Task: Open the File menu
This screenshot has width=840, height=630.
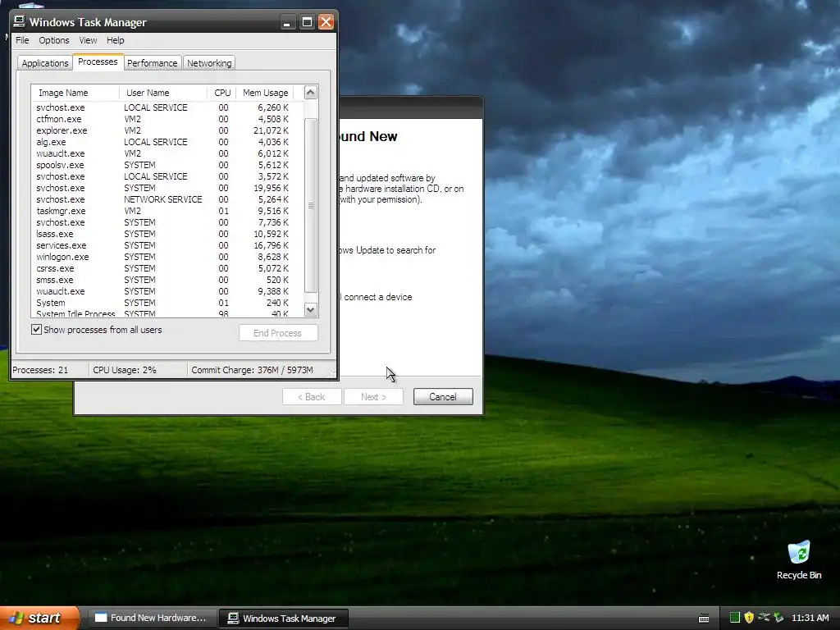Action: click(22, 40)
